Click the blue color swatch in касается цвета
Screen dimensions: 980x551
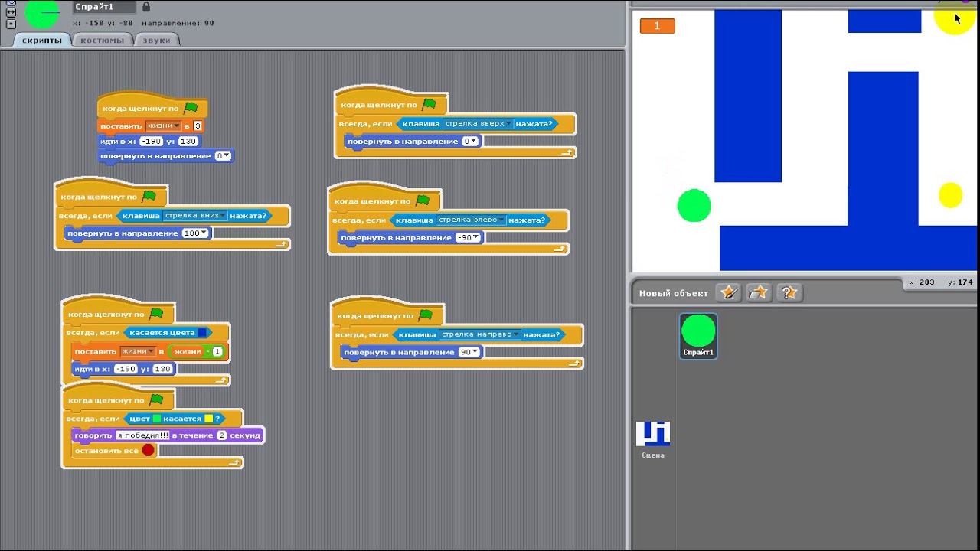[x=202, y=333]
